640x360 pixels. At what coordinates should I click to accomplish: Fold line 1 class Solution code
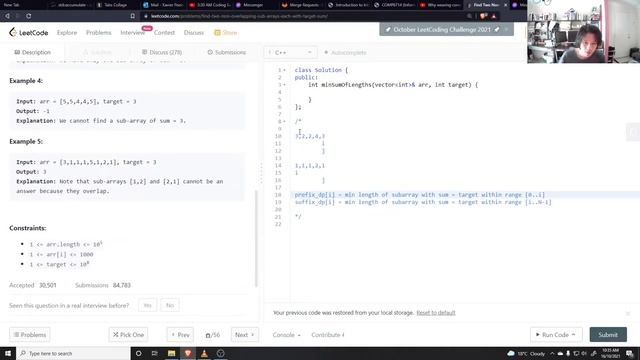[x=284, y=70]
